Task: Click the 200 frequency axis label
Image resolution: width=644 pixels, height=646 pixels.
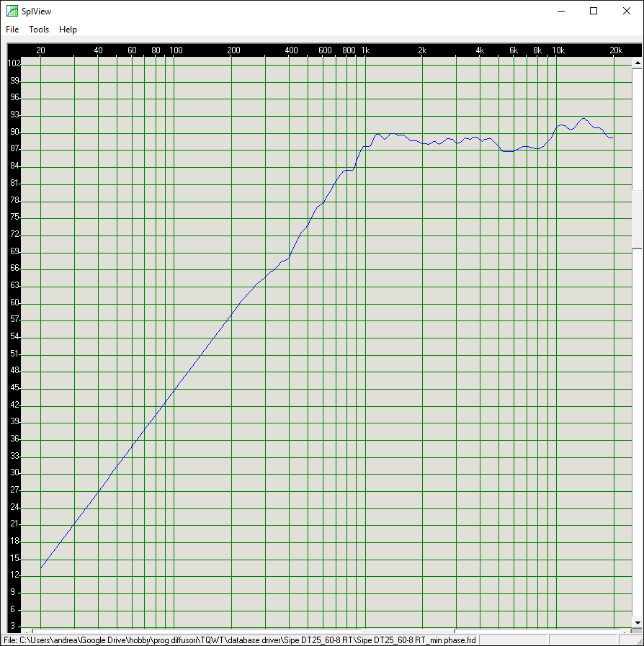Action: coord(233,50)
